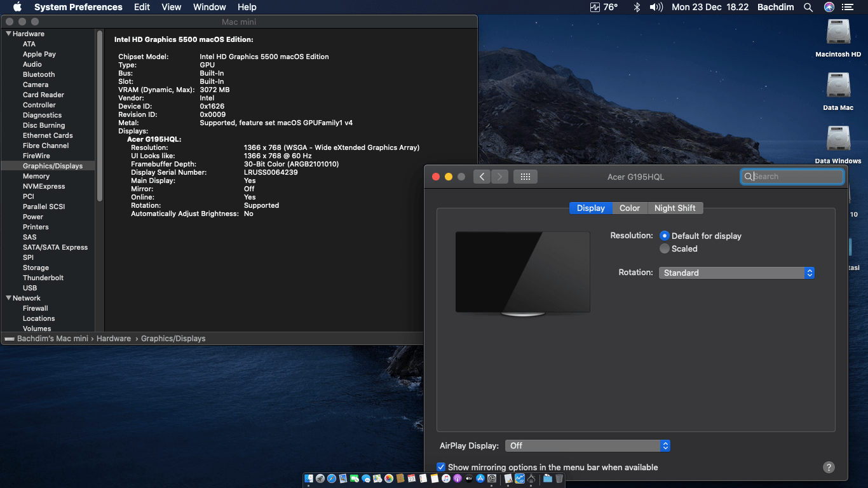Click the Bluetooth icon in menu bar
The image size is (868, 488).
point(636,7)
